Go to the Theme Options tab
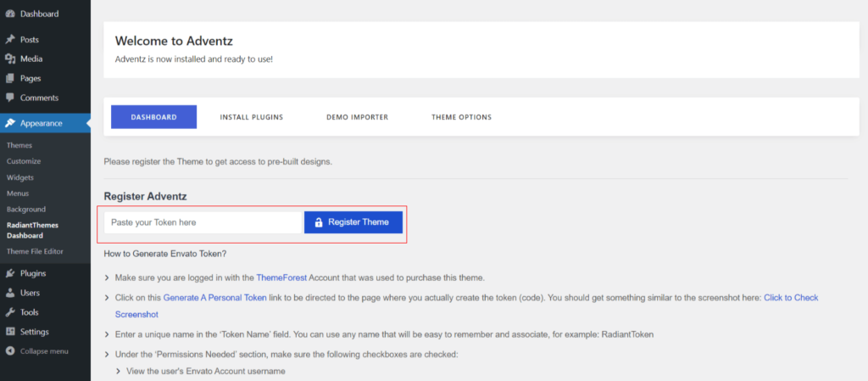Viewport: 868px width, 381px height. coord(461,117)
